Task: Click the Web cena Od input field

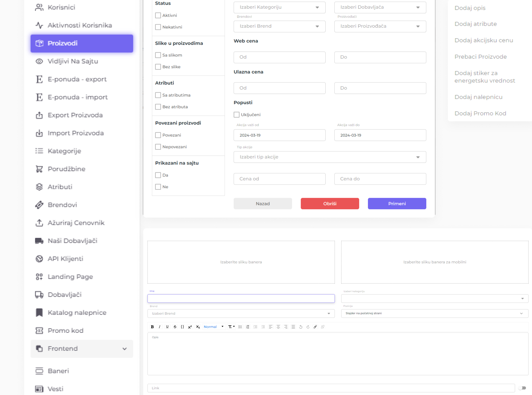Action: pos(279,57)
